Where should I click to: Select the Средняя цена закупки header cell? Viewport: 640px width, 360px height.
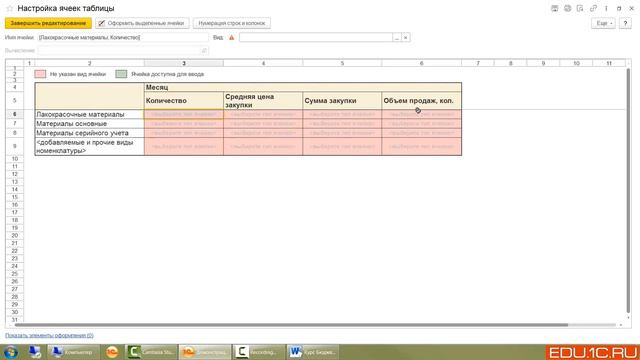click(263, 100)
